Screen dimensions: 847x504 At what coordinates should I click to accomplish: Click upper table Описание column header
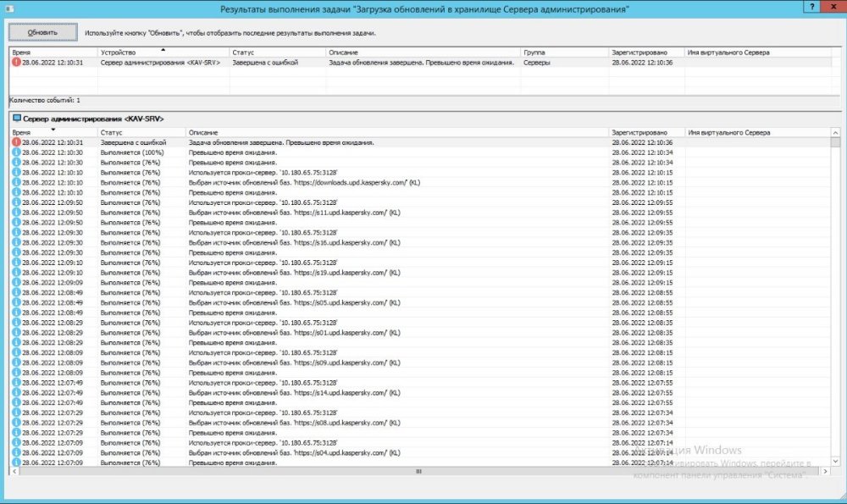tap(423, 53)
